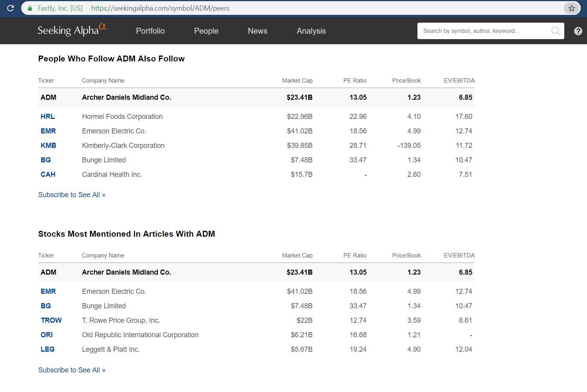Open the Analysis menu

point(311,31)
